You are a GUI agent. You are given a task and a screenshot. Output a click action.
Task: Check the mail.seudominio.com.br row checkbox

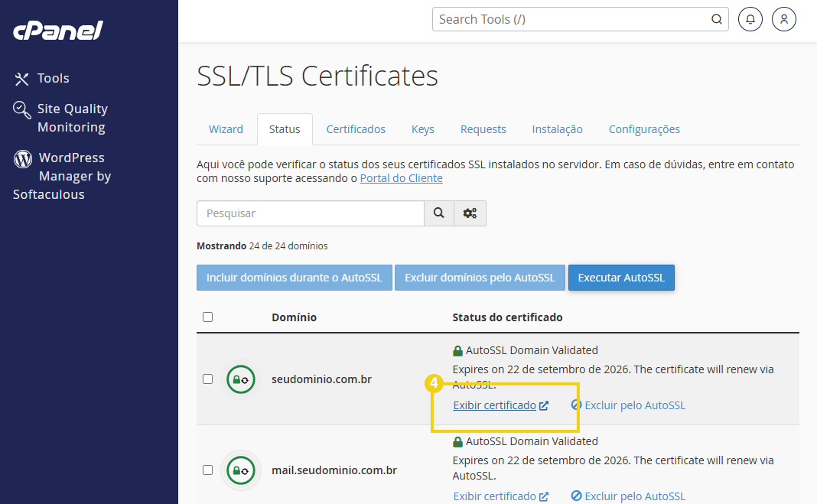point(208,470)
